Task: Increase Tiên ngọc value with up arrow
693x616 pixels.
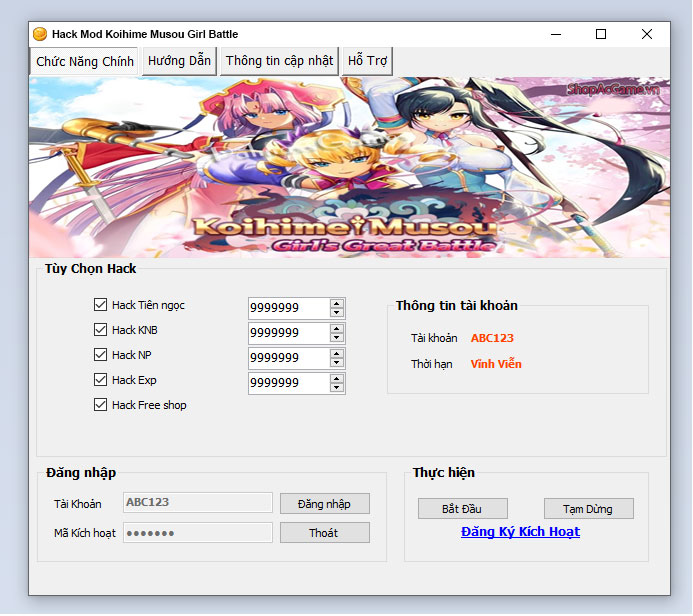Action: (337, 303)
